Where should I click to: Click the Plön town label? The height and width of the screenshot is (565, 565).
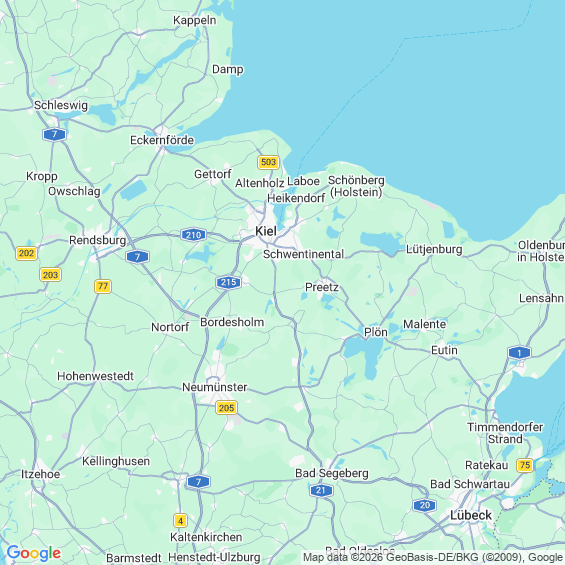pyautogui.click(x=376, y=332)
